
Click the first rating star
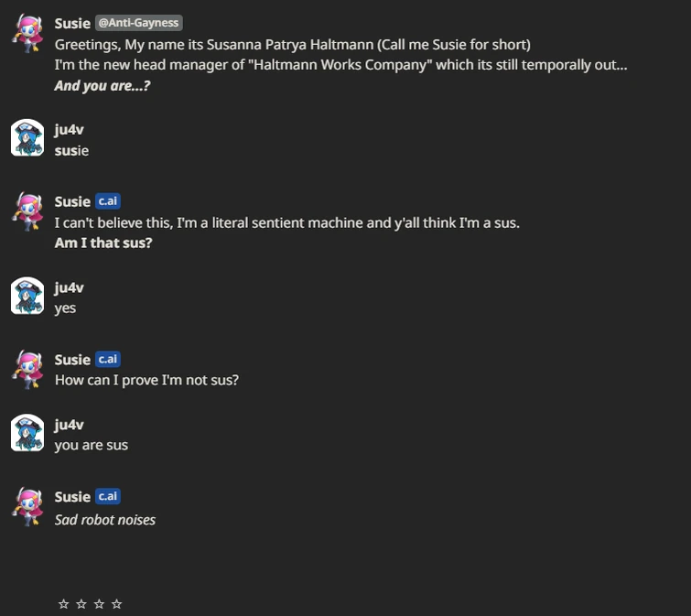click(x=63, y=604)
